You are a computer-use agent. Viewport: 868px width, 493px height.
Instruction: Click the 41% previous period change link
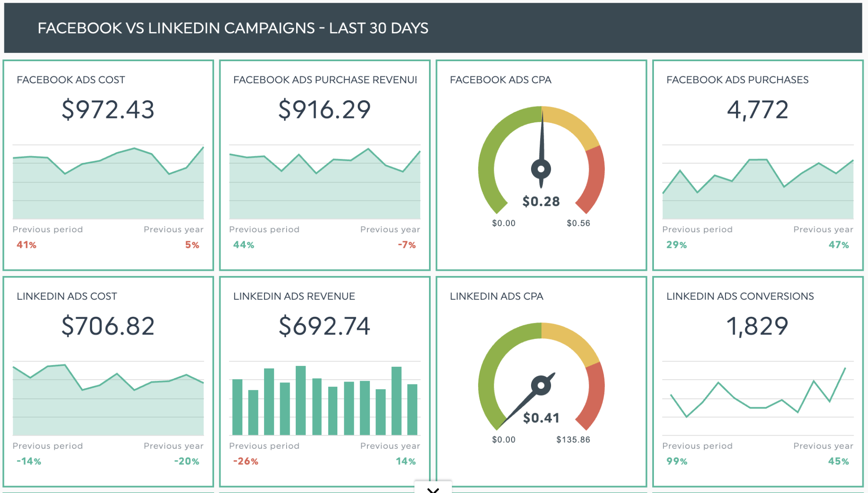(x=26, y=244)
